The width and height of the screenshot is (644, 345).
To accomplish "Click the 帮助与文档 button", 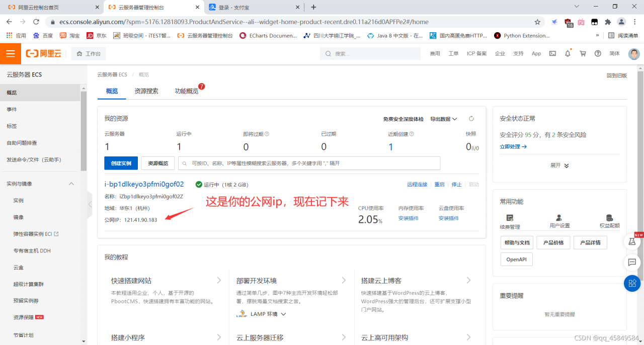I will (517, 242).
